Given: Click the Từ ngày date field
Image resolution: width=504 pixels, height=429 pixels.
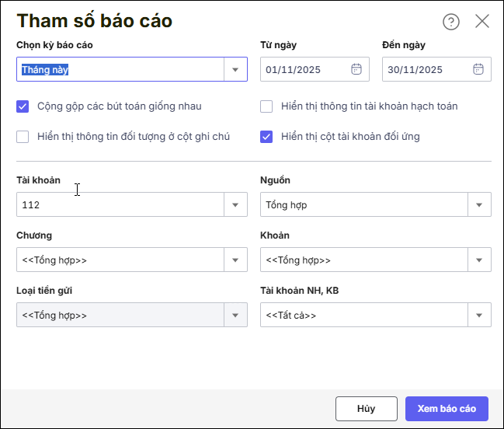Looking at the screenshot, I should point(303,69).
